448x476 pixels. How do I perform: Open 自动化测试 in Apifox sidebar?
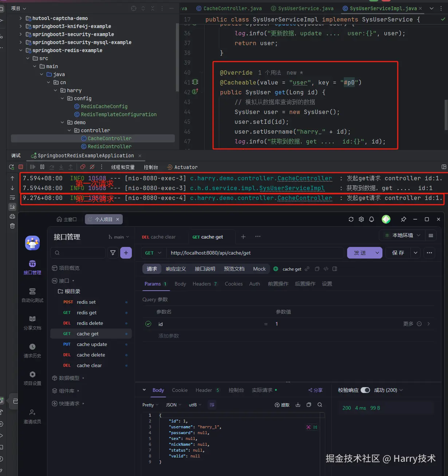pyautogui.click(x=32, y=295)
